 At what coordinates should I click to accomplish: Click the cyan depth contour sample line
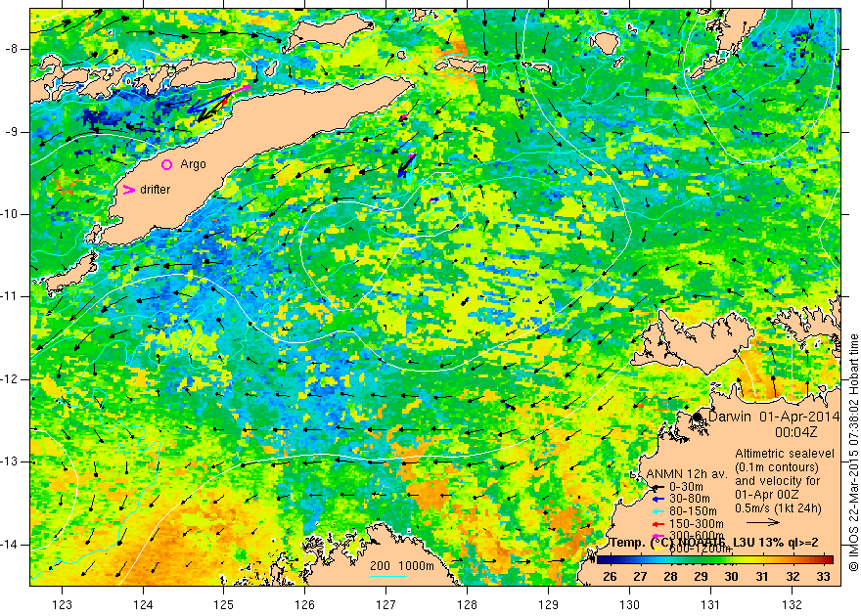388,577
